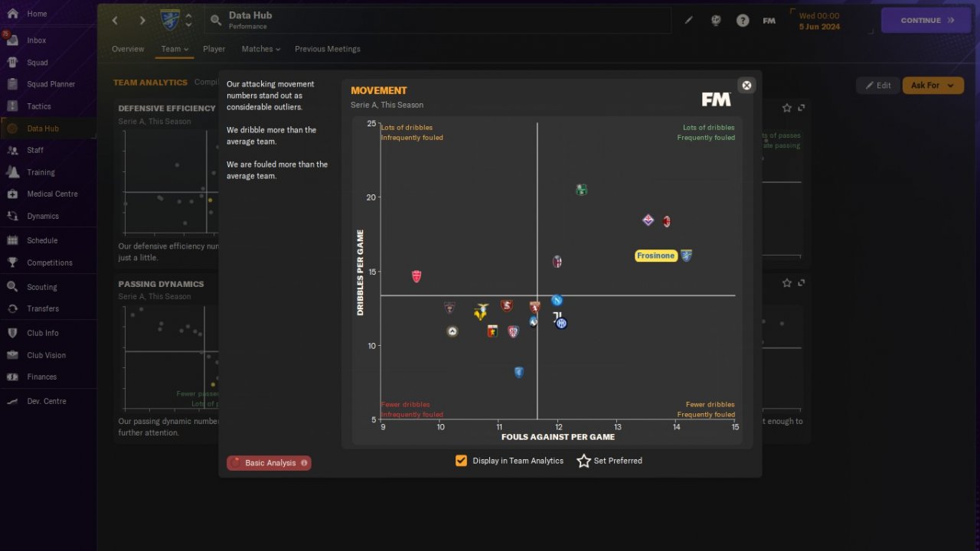The height and width of the screenshot is (551, 980).
Task: Open Club Vision in the sidebar
Action: [x=46, y=355]
